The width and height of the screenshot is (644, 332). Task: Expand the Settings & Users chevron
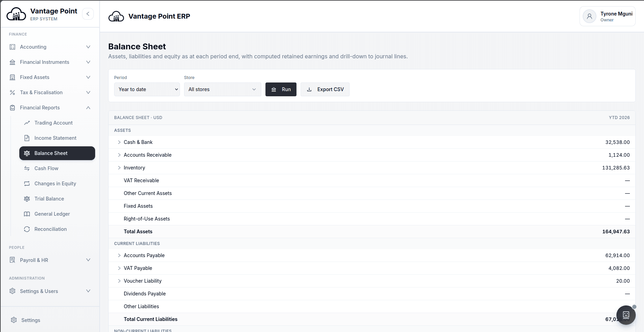tap(88, 291)
